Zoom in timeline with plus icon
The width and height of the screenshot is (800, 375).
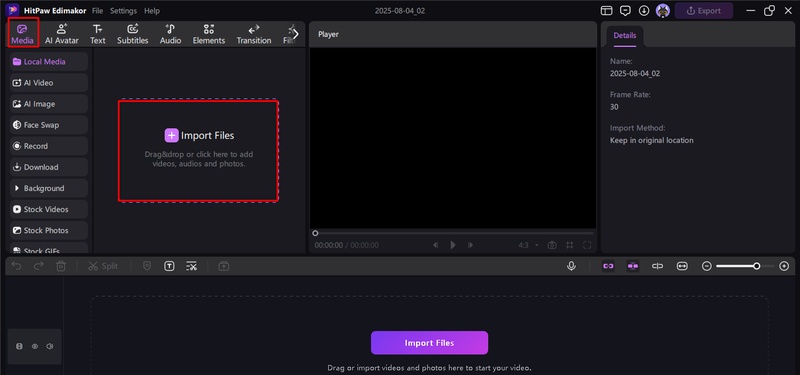[784, 266]
